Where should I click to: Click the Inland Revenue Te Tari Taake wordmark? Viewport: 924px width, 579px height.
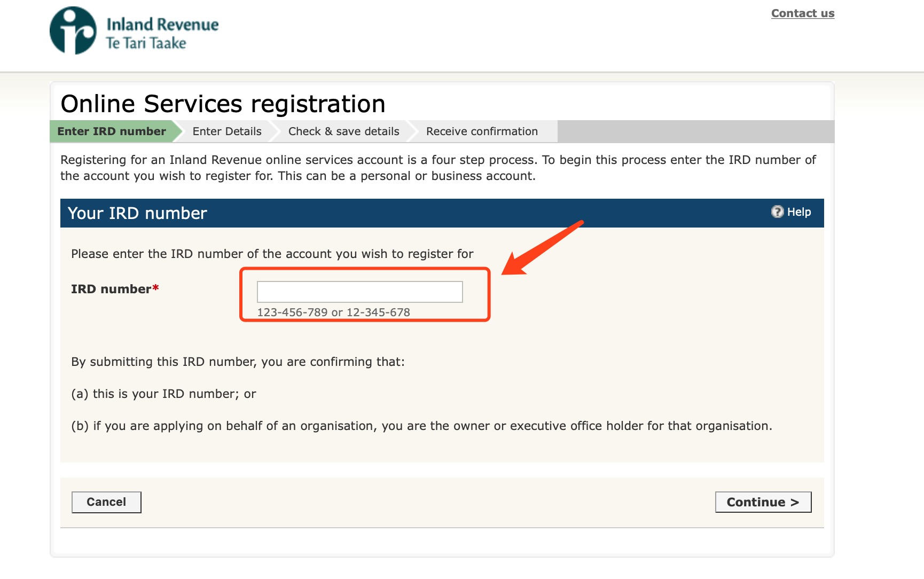pos(162,33)
